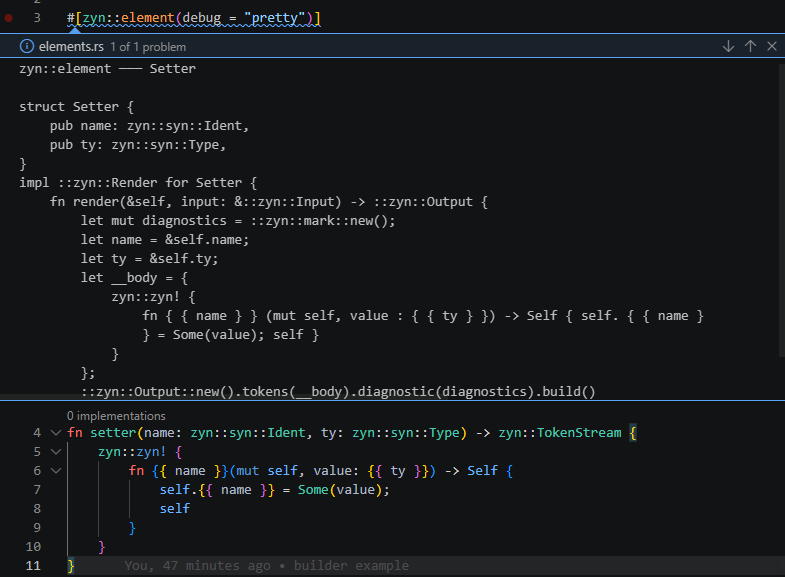Click 'let ty = &self.ty;' line

click(149, 259)
